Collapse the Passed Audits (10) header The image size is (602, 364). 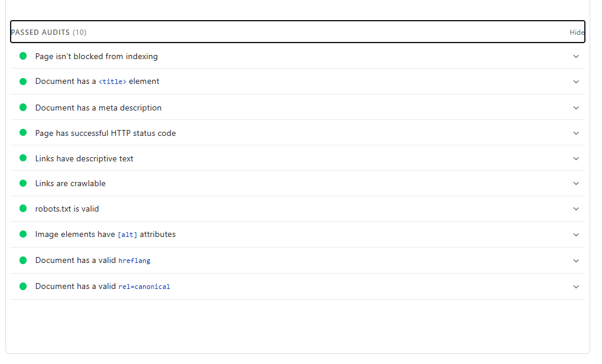pyautogui.click(x=48, y=32)
